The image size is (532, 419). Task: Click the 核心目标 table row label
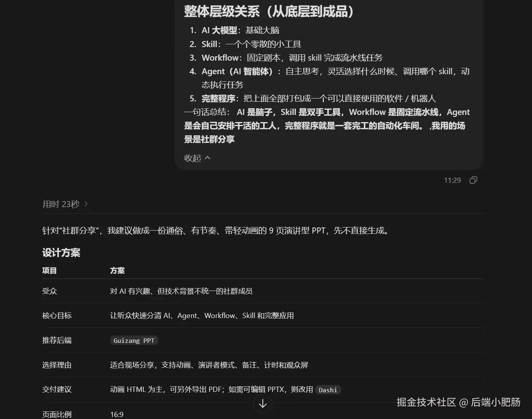(x=57, y=316)
